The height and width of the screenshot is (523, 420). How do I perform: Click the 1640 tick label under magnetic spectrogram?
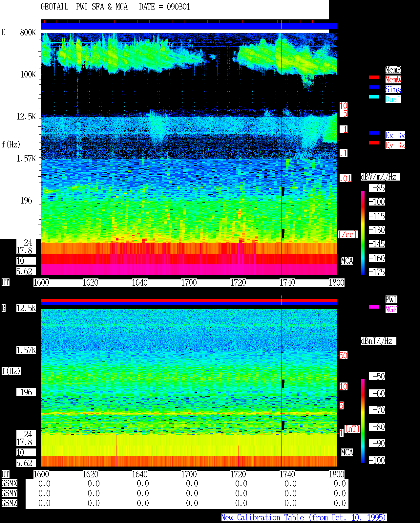tap(140, 474)
